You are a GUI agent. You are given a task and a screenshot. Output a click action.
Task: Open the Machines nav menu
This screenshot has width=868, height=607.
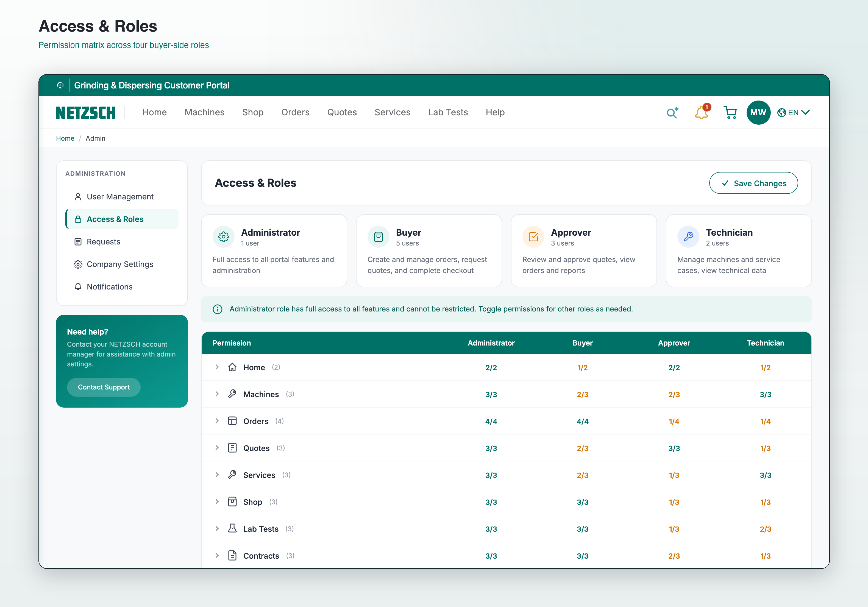point(204,112)
